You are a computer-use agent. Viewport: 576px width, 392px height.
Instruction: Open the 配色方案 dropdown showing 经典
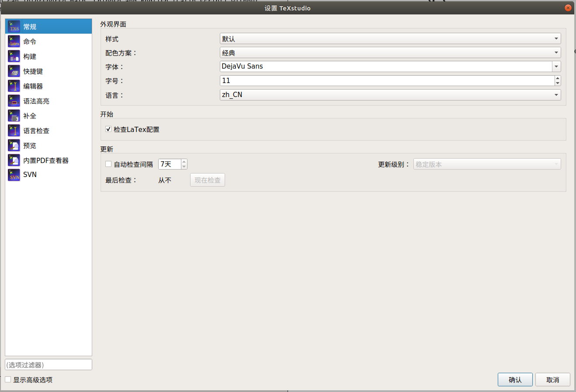coord(390,53)
